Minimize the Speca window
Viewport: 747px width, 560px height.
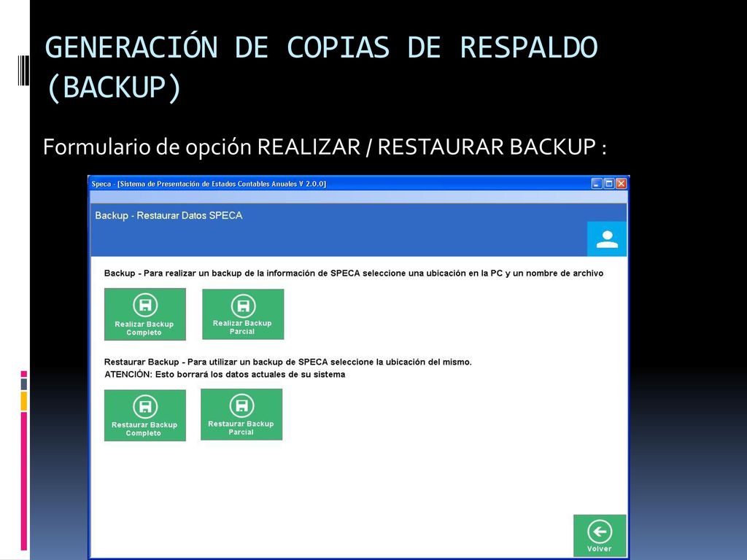[597, 183]
